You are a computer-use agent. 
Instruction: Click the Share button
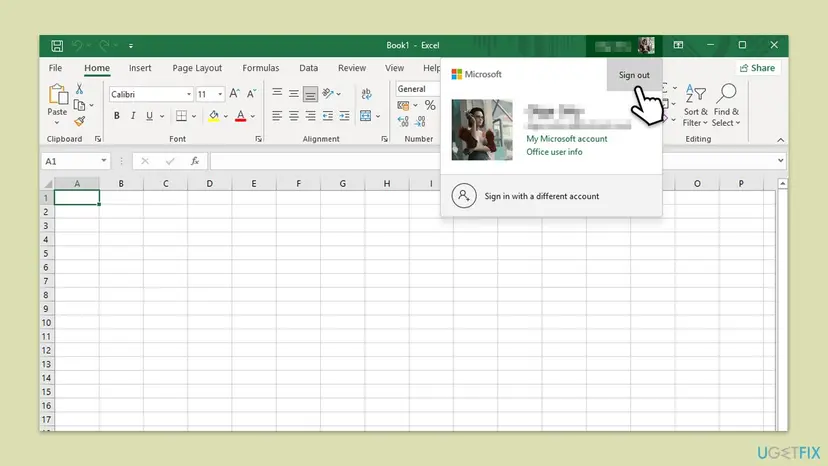click(x=757, y=68)
